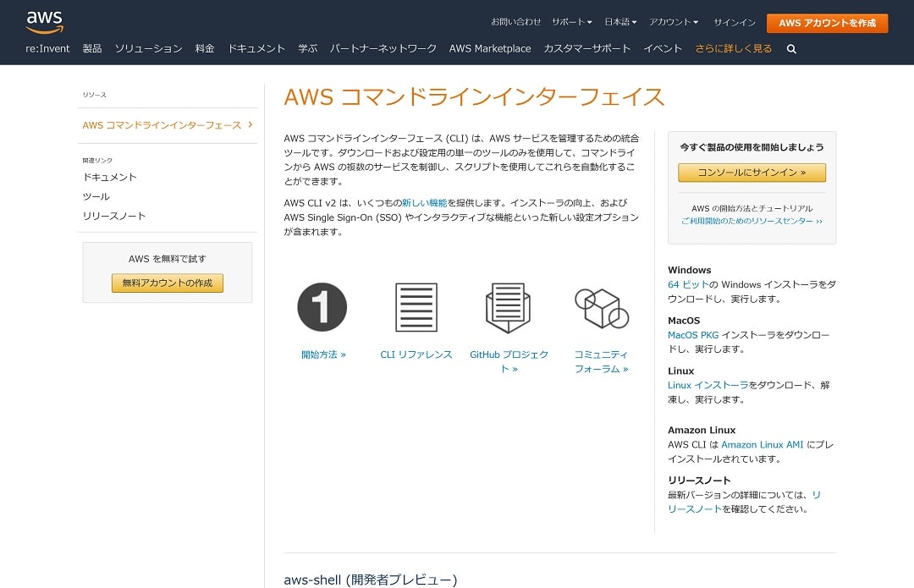Click the Amazon Linux AMI link
914x588 pixels.
763,445
